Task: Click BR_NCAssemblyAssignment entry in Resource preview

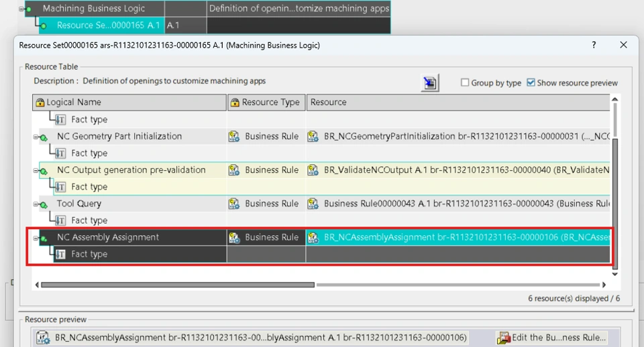Action: pyautogui.click(x=260, y=338)
